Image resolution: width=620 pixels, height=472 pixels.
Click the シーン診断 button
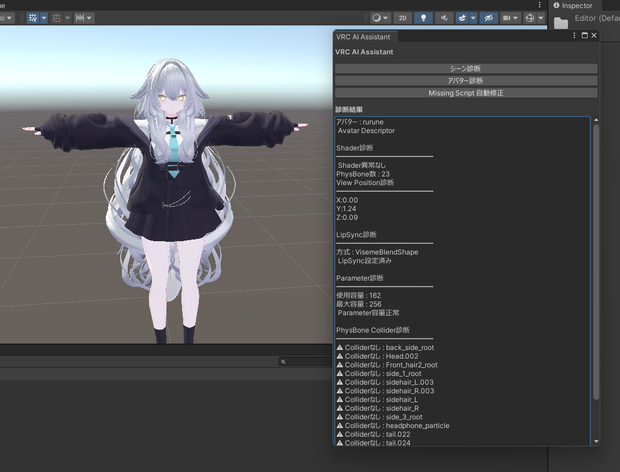click(466, 68)
